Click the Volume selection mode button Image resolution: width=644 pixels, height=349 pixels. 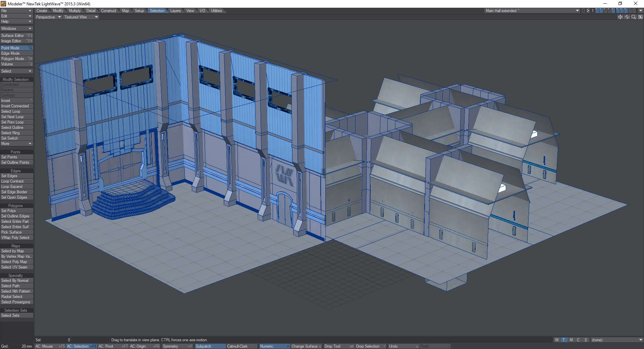(16, 64)
